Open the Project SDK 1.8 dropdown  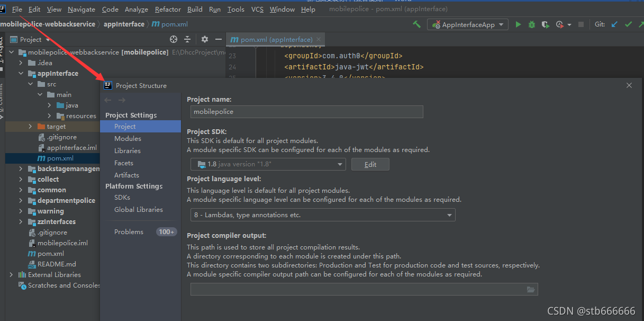coord(268,164)
